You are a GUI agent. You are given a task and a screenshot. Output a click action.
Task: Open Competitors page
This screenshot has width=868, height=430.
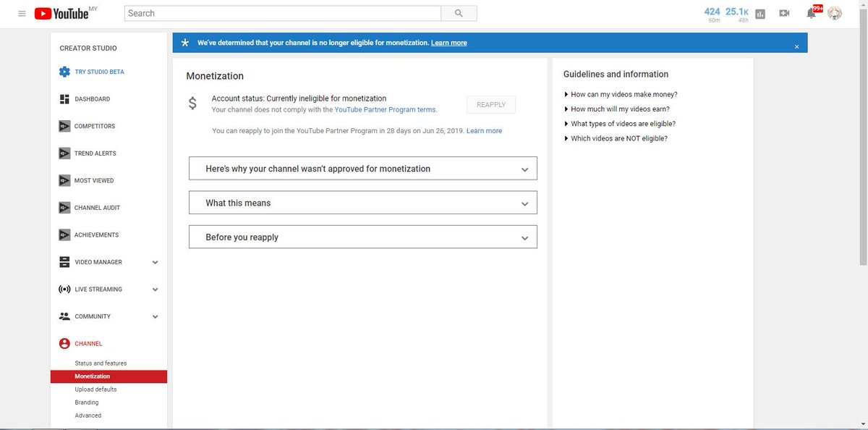click(94, 126)
